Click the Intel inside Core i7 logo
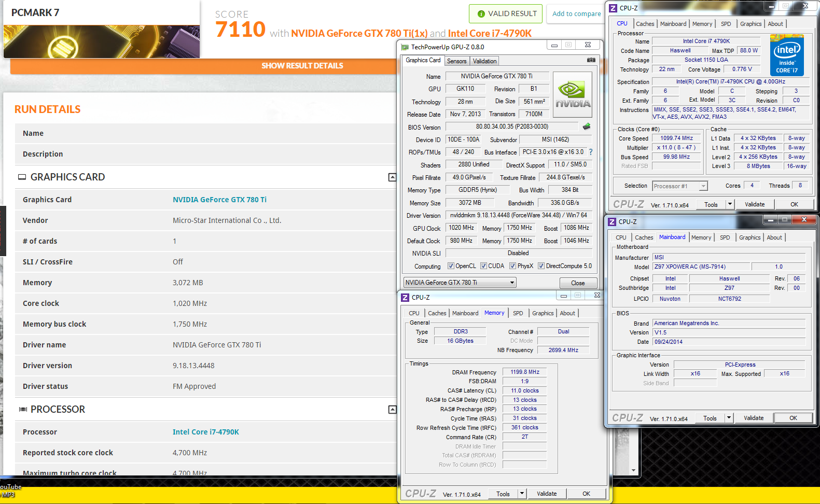Screen dimensions: 820x504 787,55
